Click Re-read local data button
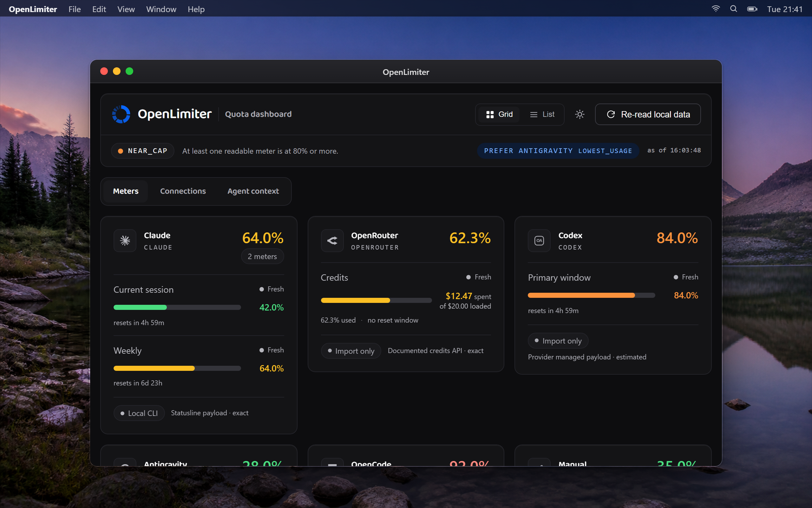Viewport: 812px width, 508px height. click(x=648, y=114)
